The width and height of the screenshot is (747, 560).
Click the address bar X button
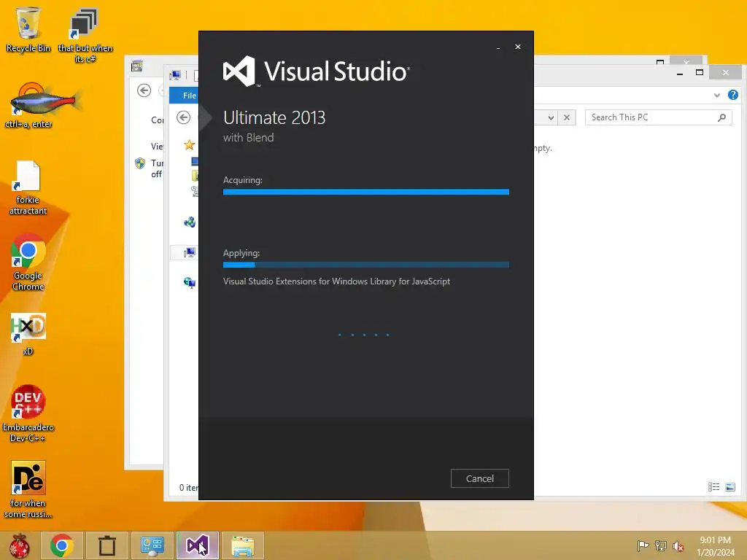567,117
